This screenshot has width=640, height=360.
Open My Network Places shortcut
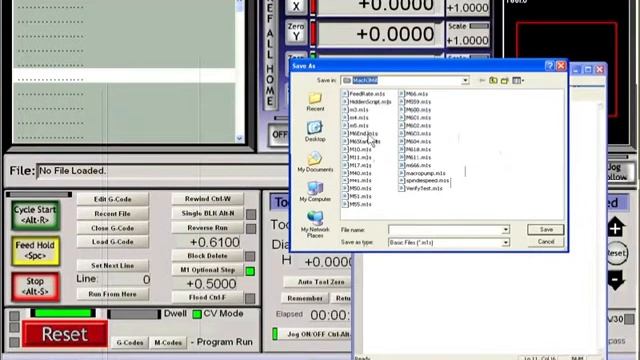(x=315, y=224)
